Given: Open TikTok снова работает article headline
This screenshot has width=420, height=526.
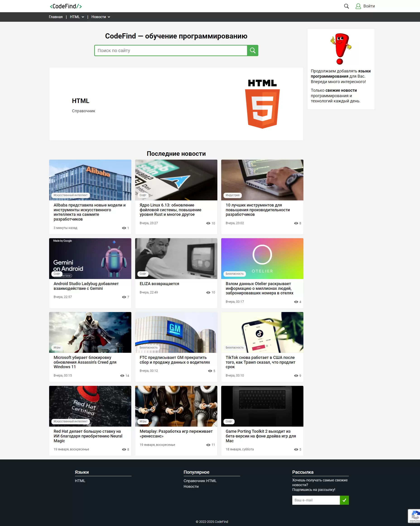Looking at the screenshot, I should pos(260,362).
